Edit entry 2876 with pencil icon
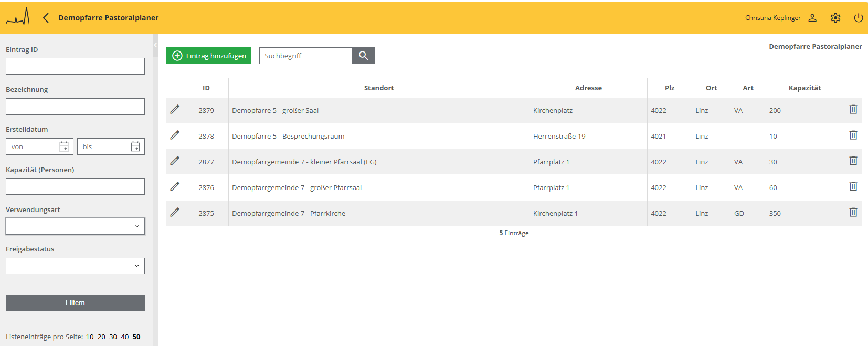The width and height of the screenshot is (868, 346). [x=175, y=187]
